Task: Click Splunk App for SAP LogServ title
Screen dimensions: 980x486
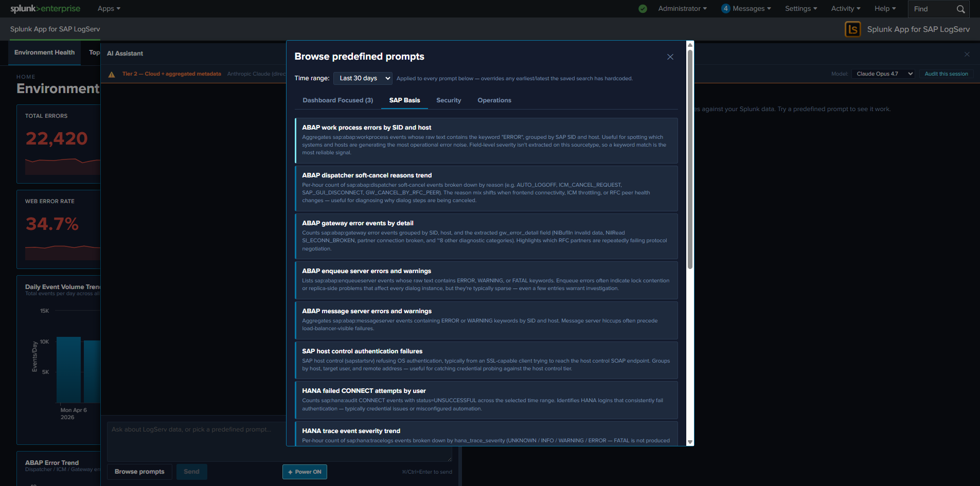Action: pyautogui.click(x=918, y=29)
